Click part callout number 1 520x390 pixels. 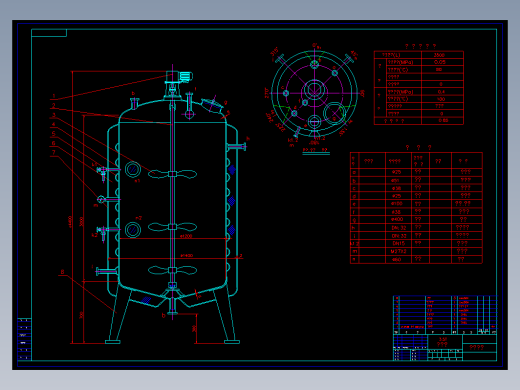tap(54, 96)
